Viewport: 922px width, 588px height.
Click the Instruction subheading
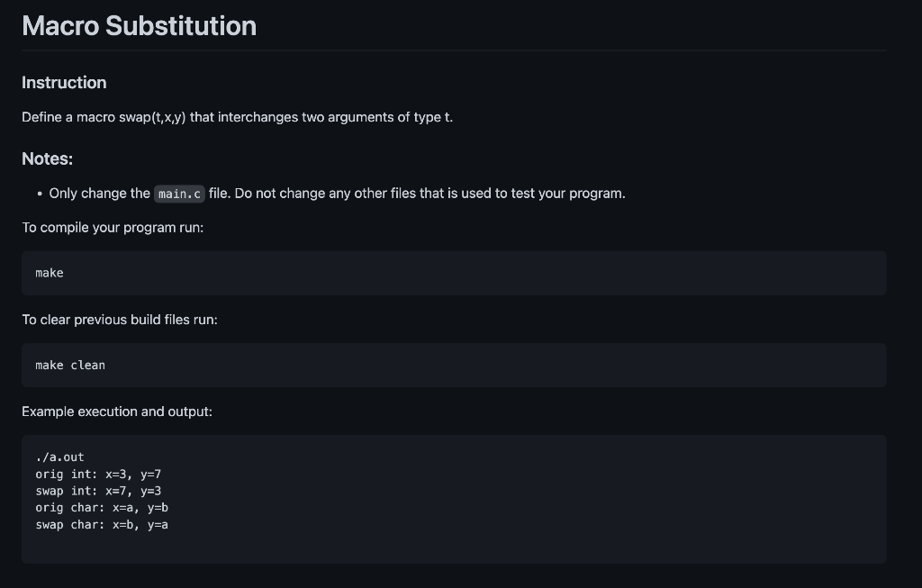tap(64, 82)
